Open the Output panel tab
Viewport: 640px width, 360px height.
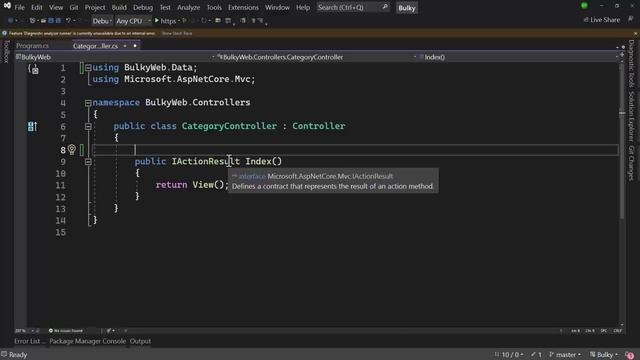140,341
